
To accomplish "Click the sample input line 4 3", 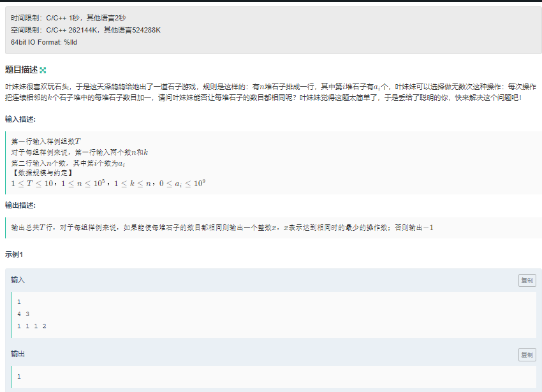I will 23,314.
